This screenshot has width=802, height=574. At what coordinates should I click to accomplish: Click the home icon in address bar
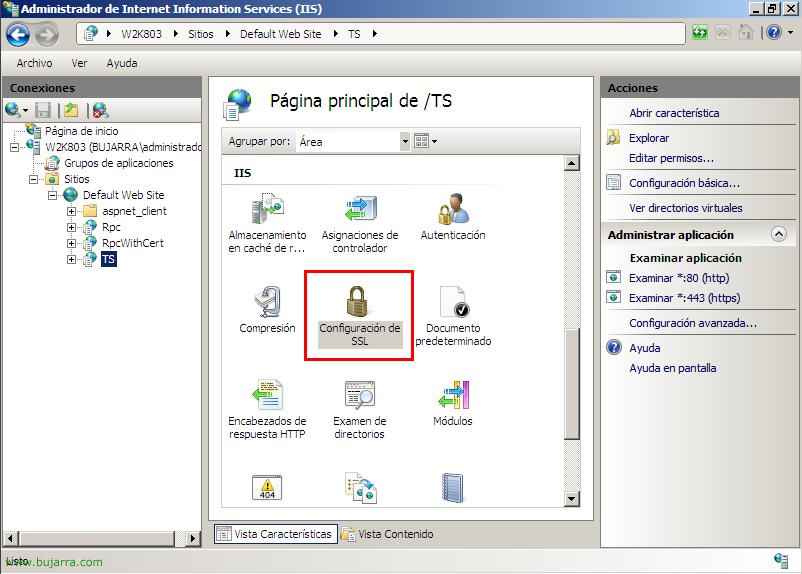(746, 33)
